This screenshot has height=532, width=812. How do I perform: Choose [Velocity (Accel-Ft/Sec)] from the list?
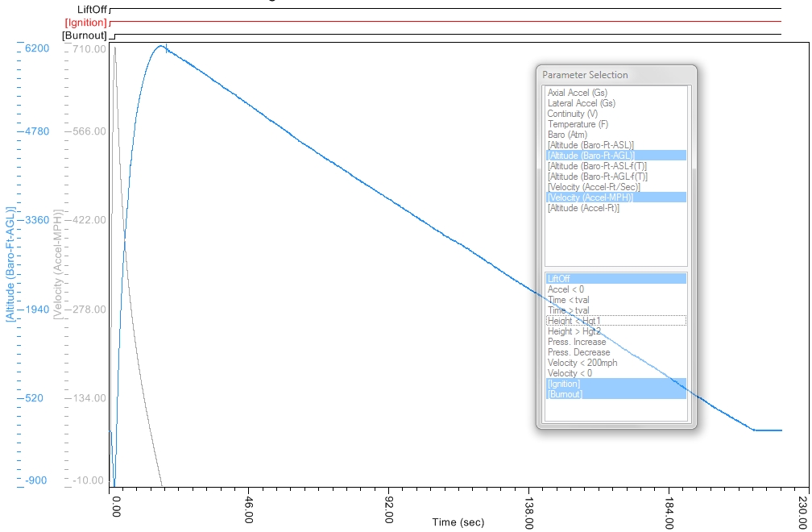tap(615, 187)
